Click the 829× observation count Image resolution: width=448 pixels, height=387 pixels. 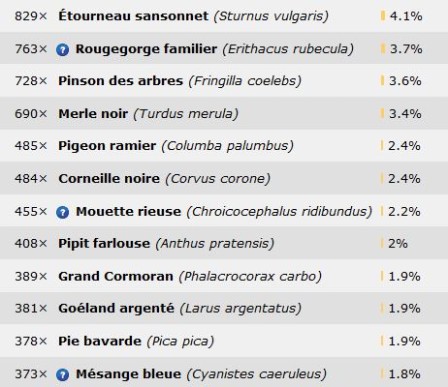[31, 16]
